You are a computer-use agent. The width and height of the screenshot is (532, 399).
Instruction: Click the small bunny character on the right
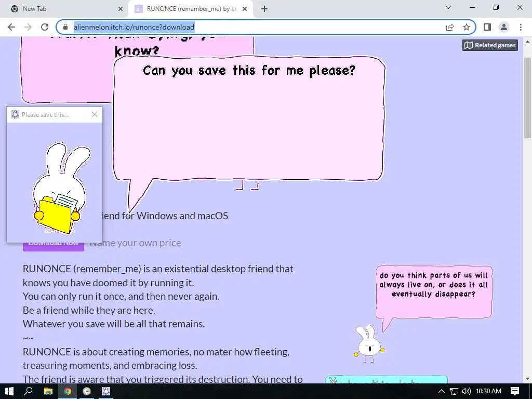(369, 344)
